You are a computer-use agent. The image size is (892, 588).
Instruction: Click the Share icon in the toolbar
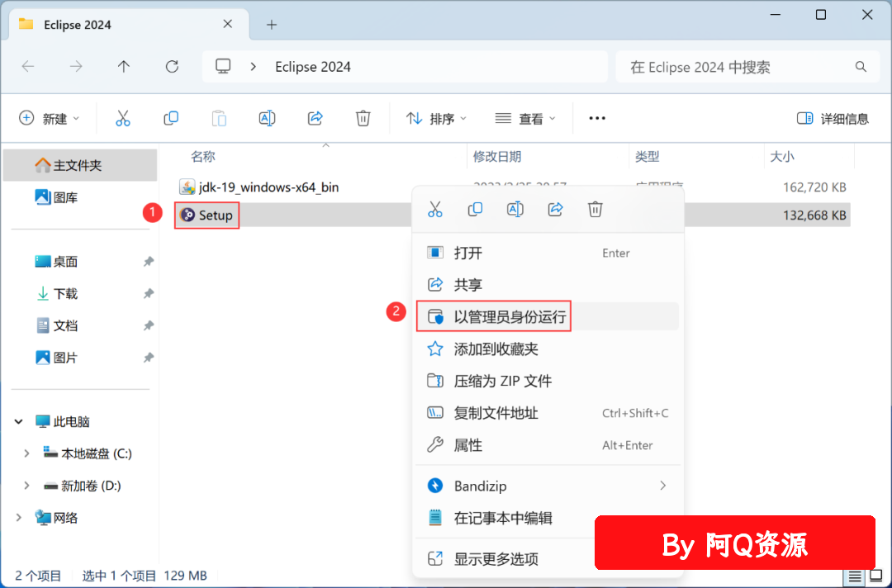tap(316, 118)
